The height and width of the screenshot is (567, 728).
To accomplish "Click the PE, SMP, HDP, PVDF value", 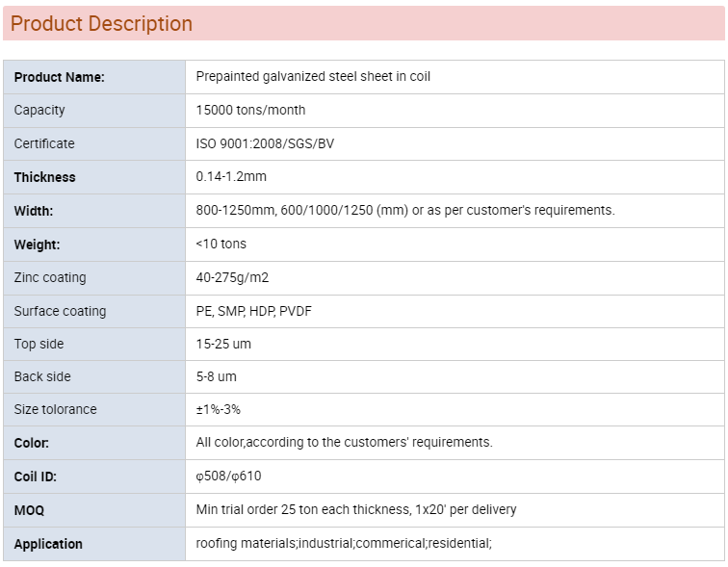I will [x=253, y=311].
